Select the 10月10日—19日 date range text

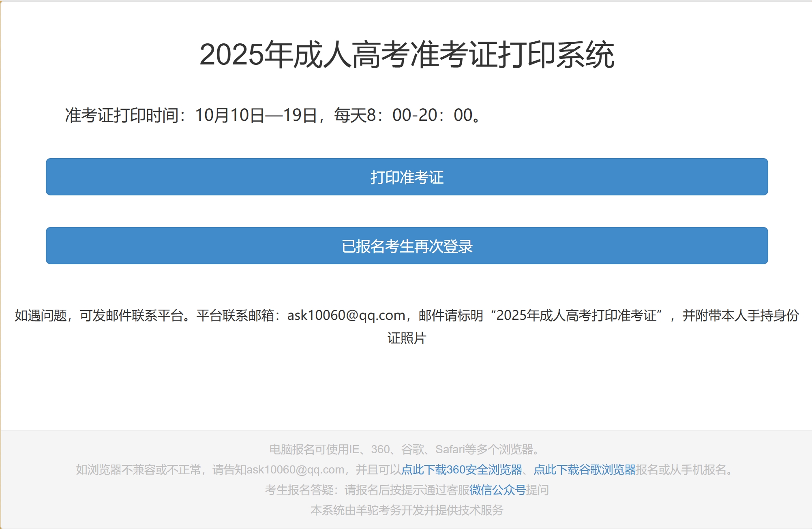tap(255, 116)
